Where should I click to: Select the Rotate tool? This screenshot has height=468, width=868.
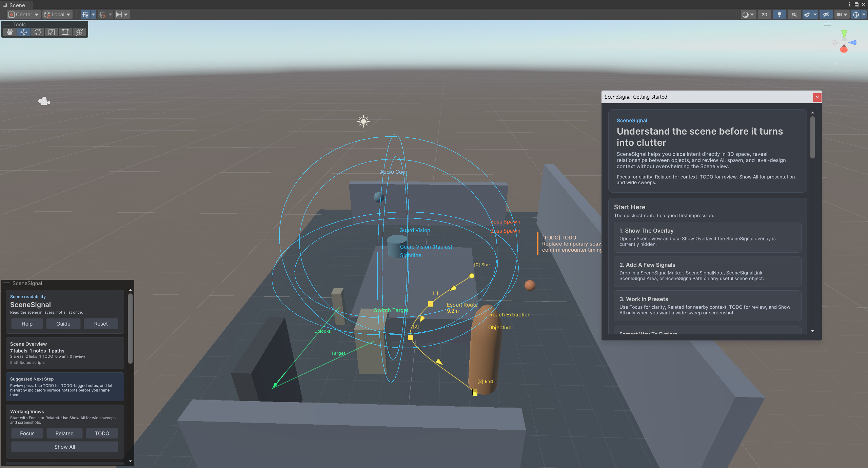click(x=38, y=32)
